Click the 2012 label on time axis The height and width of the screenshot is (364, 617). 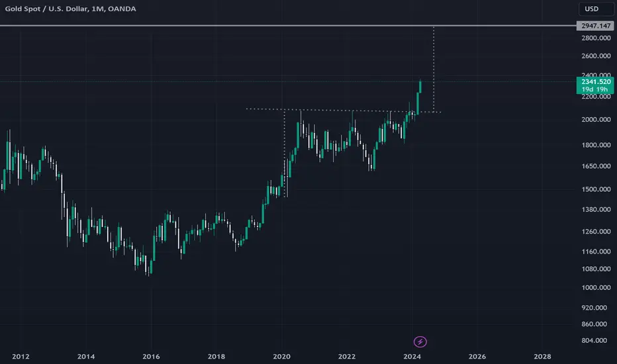point(21,357)
